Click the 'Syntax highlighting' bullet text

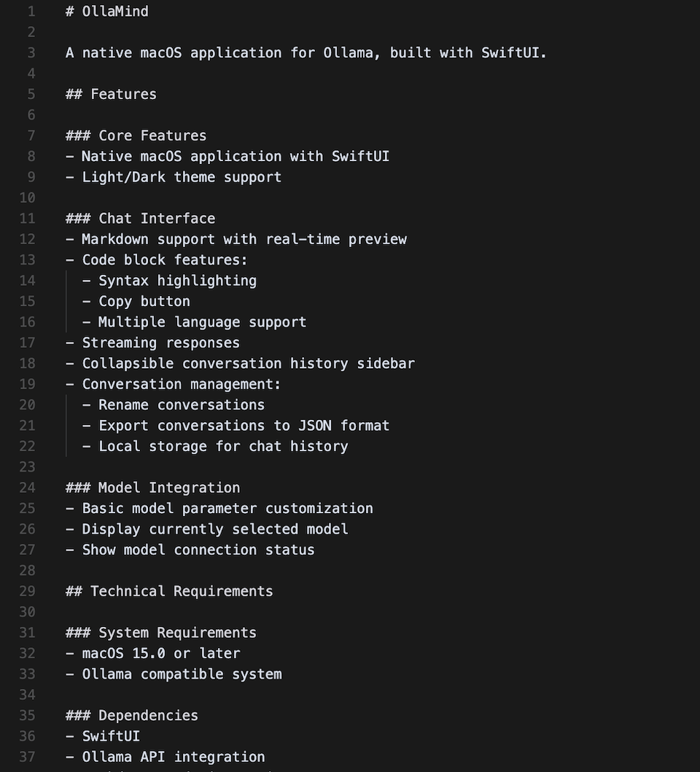[177, 281]
